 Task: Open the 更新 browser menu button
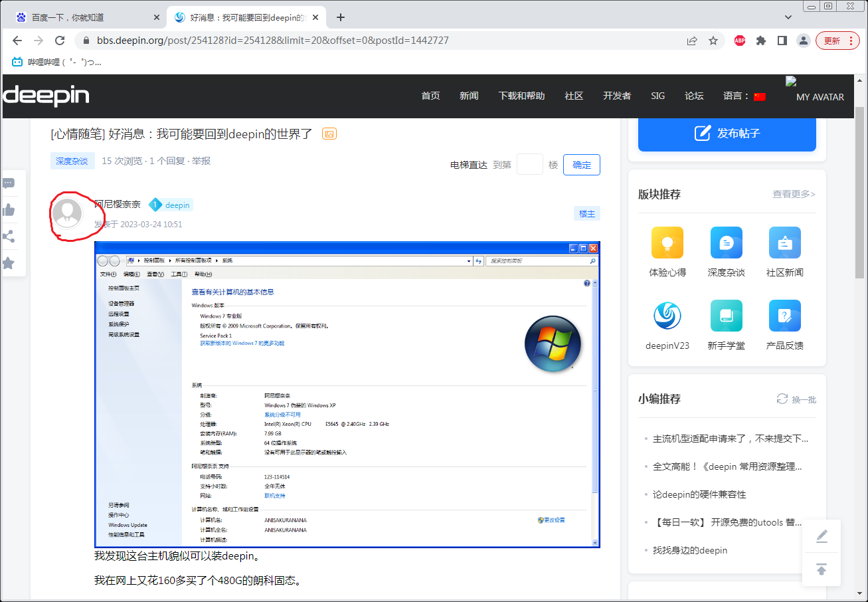[x=837, y=41]
